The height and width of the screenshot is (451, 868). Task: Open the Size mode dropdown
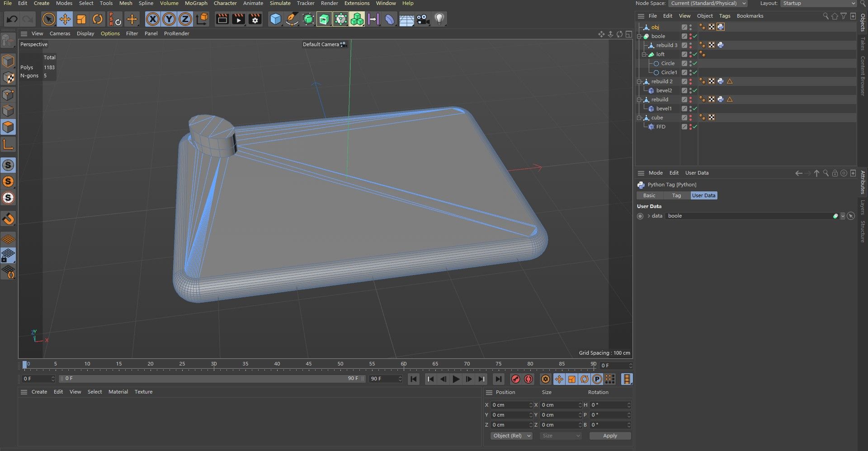coord(560,436)
